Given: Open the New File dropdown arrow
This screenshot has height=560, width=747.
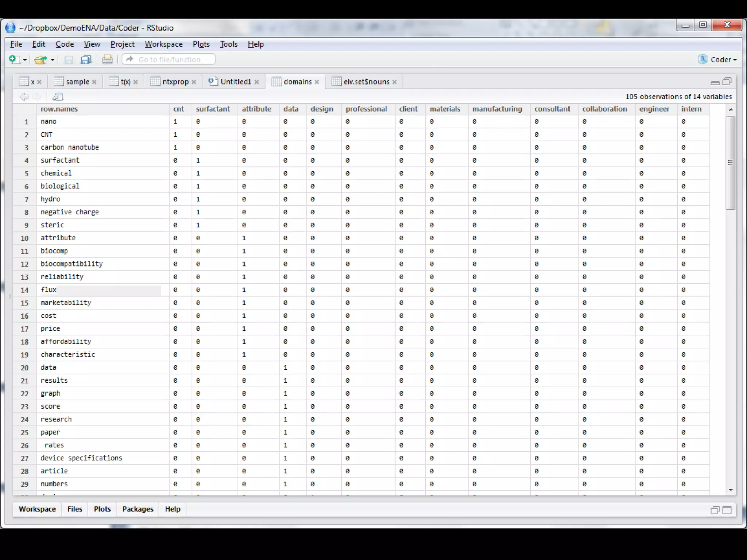Looking at the screenshot, I should (25, 60).
